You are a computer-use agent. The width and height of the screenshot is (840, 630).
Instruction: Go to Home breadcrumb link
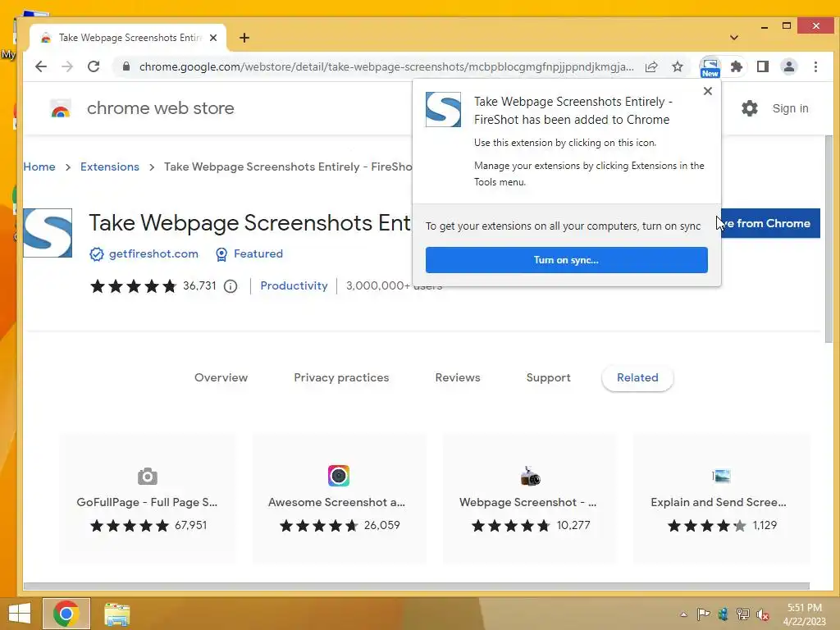pyautogui.click(x=39, y=167)
